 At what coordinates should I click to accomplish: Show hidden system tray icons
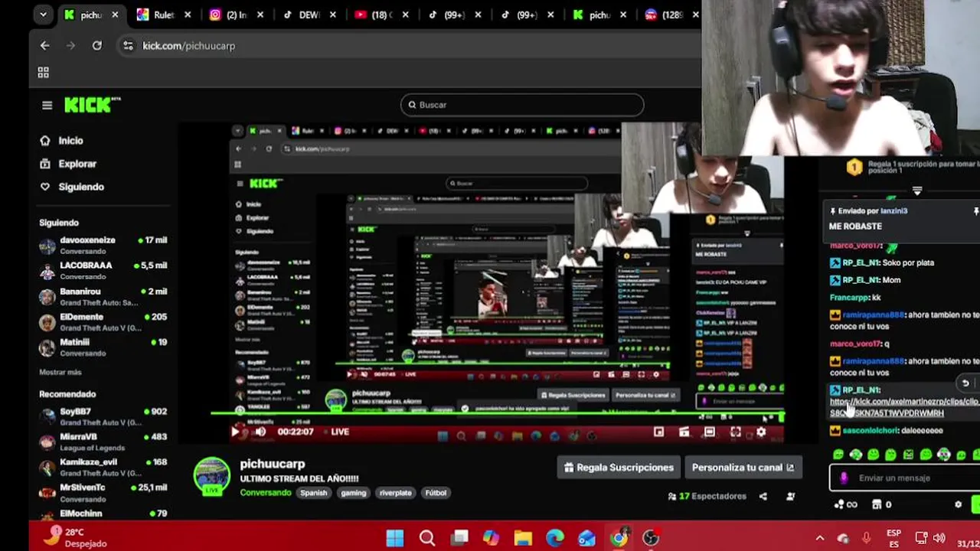819,538
